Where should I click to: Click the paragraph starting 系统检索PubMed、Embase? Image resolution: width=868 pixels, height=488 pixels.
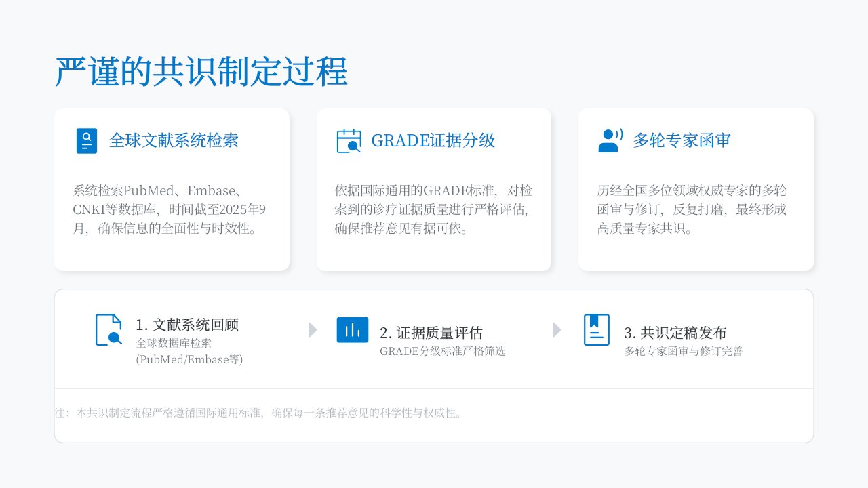click(169, 209)
